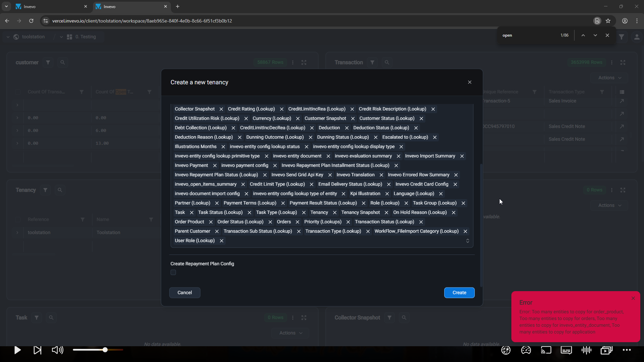This screenshot has height=362, width=644.
Task: Open Transaction panel filter icon
Action: tap(372, 62)
